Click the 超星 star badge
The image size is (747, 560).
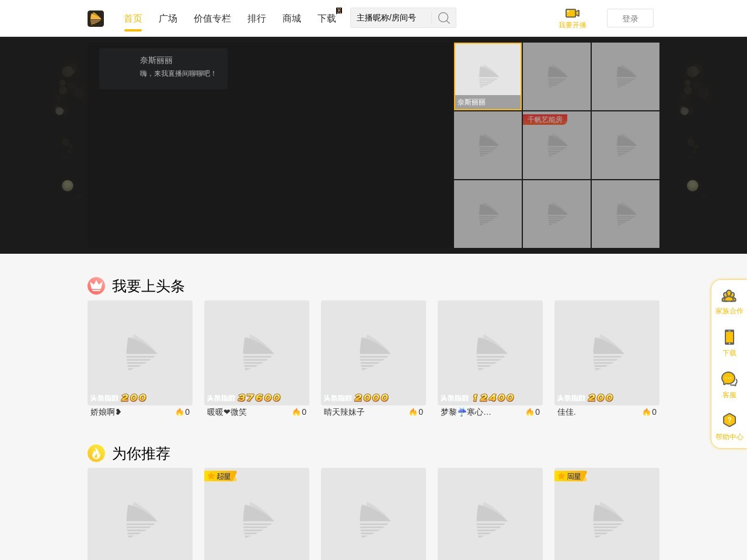tap(220, 476)
